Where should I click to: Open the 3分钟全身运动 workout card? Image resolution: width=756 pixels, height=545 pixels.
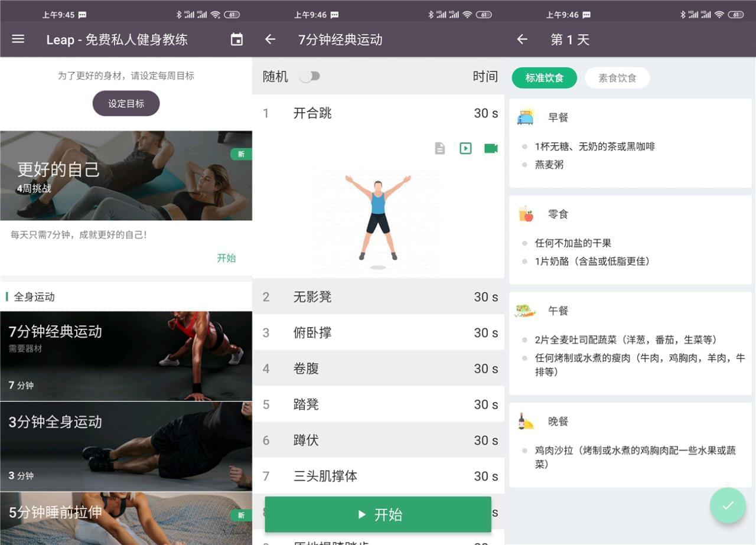click(126, 446)
